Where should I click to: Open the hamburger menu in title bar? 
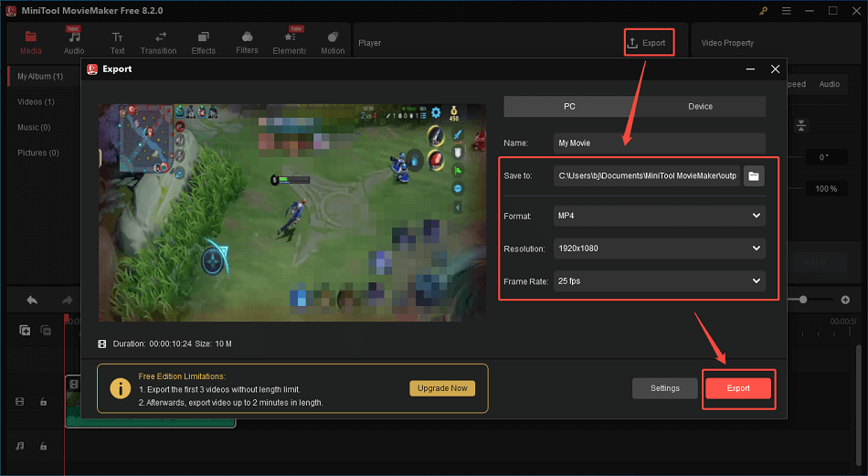click(x=786, y=11)
